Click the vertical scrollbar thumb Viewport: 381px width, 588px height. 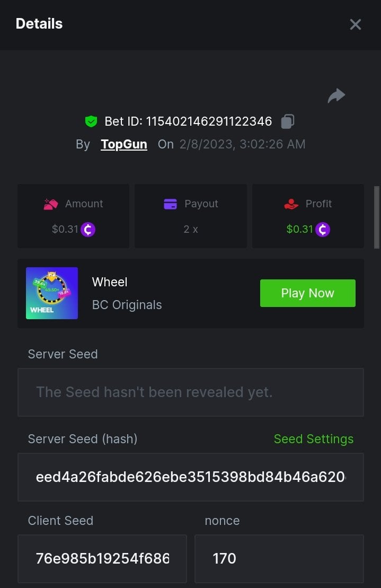[377, 216]
